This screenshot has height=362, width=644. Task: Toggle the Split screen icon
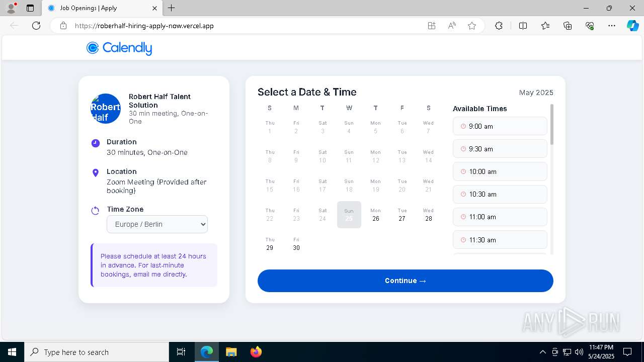click(x=523, y=26)
